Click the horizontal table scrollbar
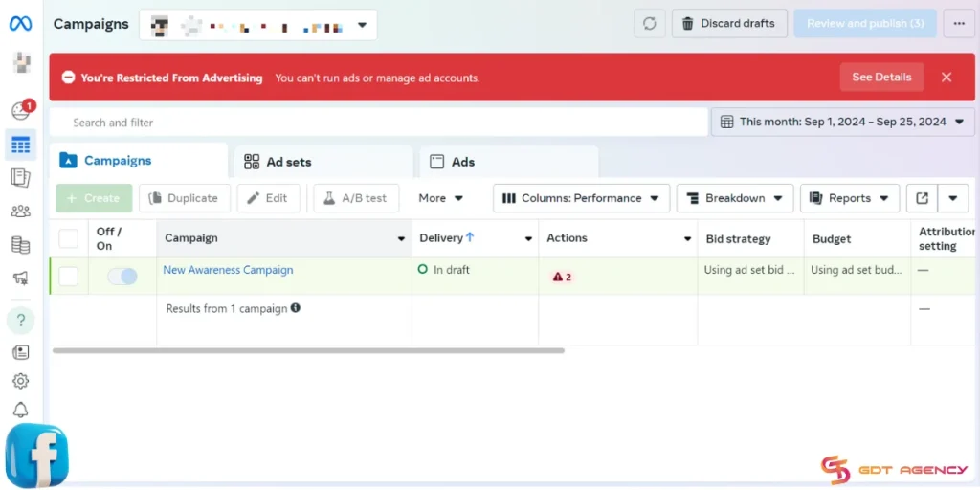Image resolution: width=980 pixels, height=490 pixels. 308,350
